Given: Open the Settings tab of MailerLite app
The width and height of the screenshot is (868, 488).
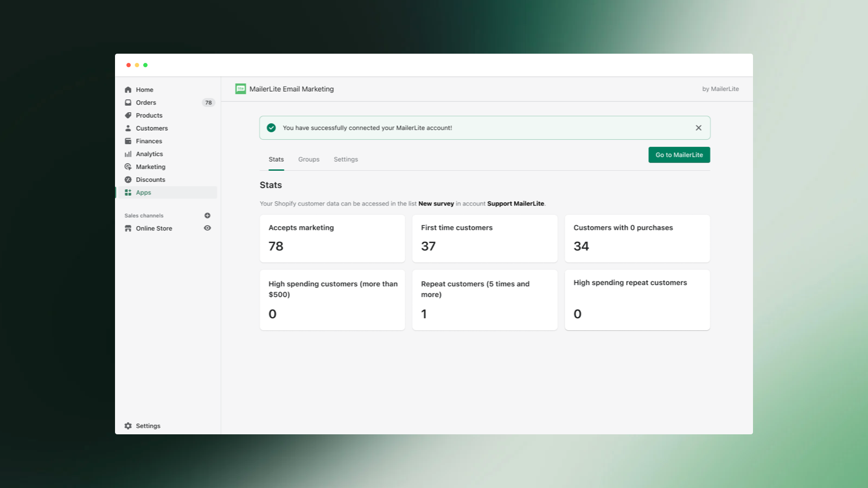Looking at the screenshot, I should click(x=346, y=159).
